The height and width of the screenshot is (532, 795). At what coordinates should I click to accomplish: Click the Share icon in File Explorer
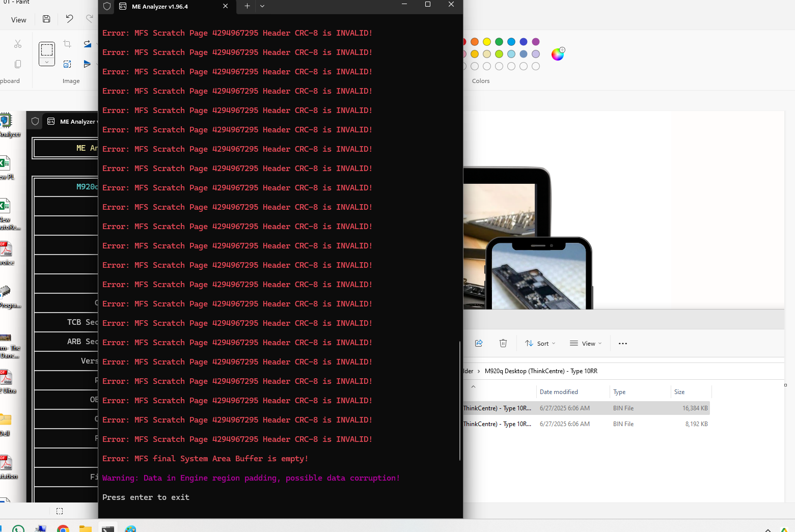tap(479, 343)
